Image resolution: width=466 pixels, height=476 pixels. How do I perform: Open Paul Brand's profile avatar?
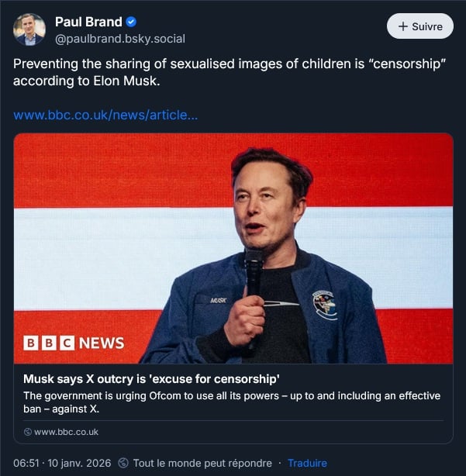point(29,29)
